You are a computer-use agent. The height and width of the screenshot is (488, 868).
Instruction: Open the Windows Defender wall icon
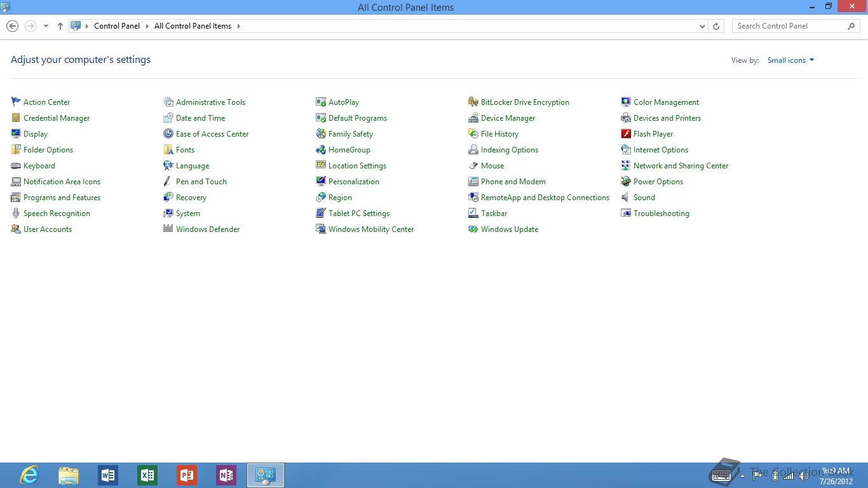pos(168,229)
